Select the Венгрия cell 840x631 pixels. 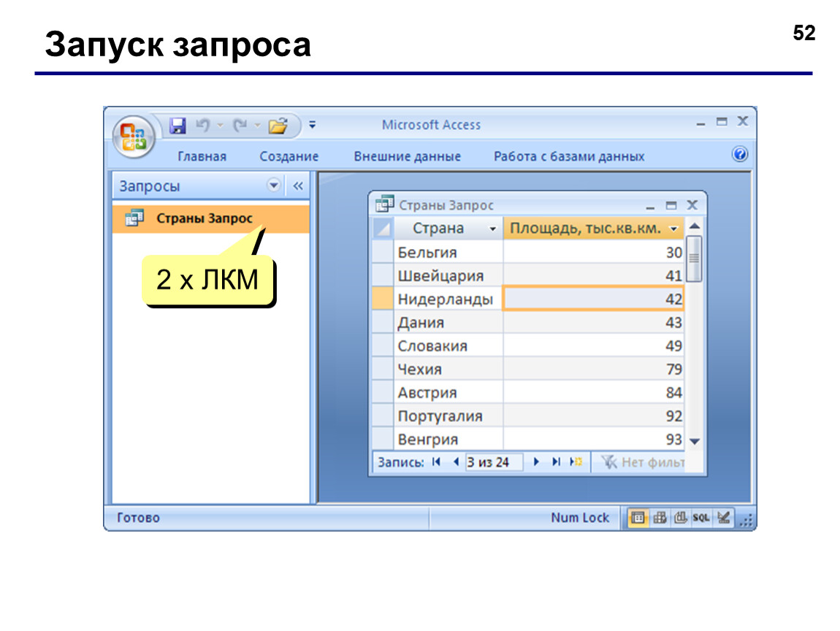(x=448, y=439)
